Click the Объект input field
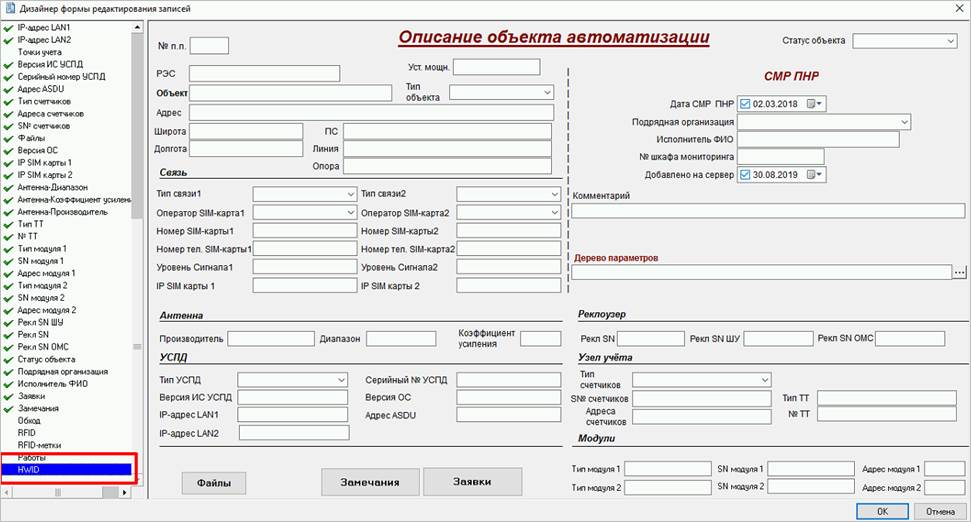 [x=290, y=93]
